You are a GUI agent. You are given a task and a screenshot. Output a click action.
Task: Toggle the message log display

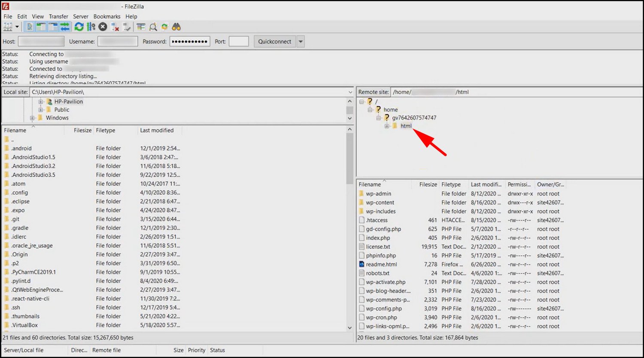[29, 27]
